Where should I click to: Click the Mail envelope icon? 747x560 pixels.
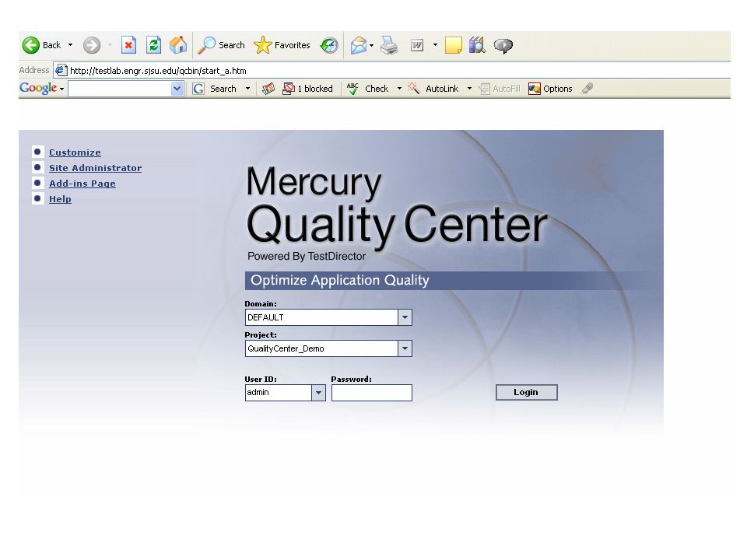(x=359, y=46)
